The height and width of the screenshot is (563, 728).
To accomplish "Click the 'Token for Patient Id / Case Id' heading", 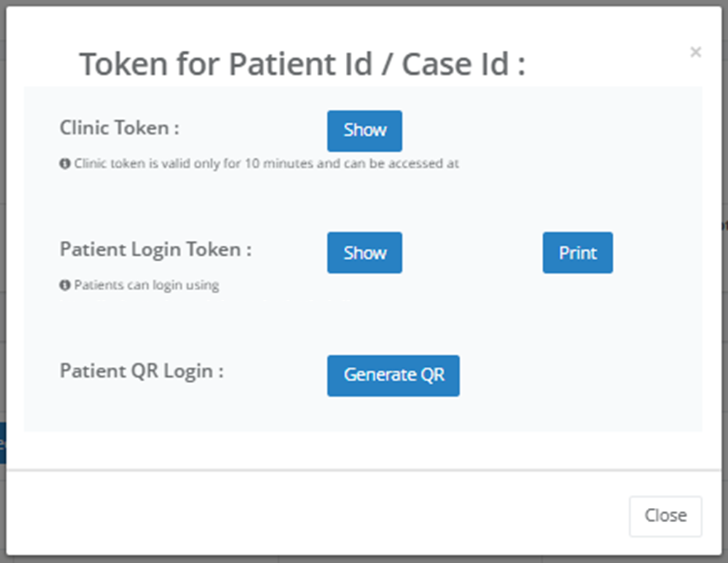I will tap(302, 64).
